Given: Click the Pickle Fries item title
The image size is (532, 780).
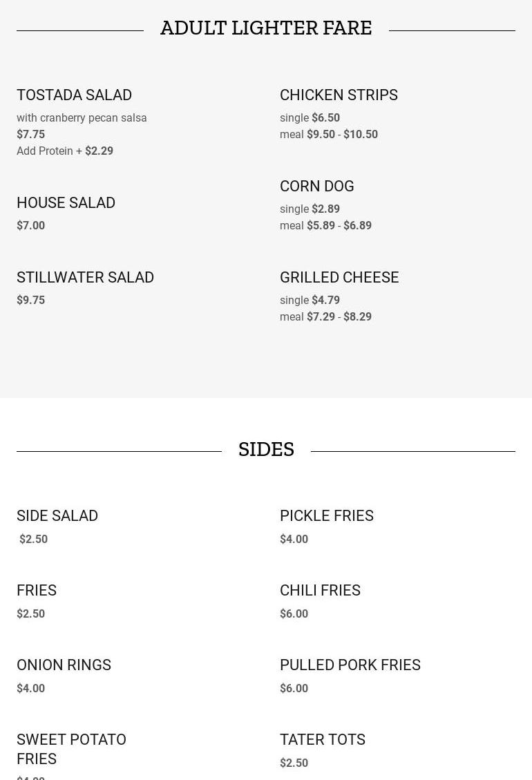Looking at the screenshot, I should click(326, 515).
